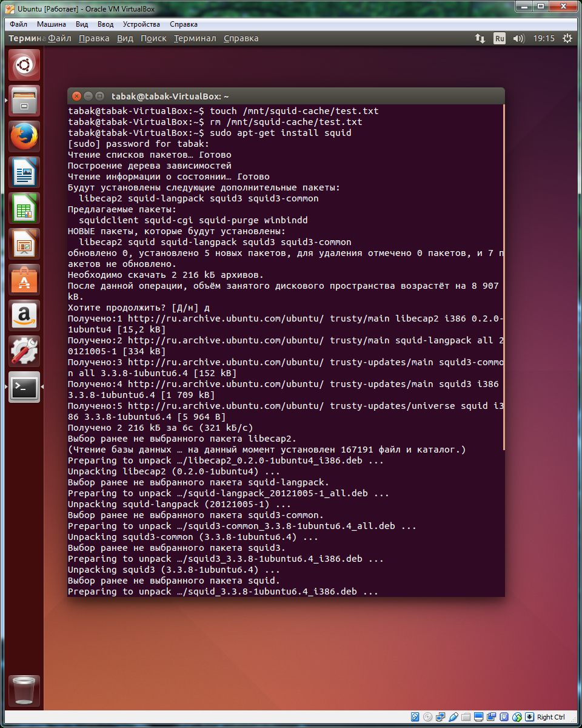Click VirtualBox window title bar icon
This screenshot has width=582, height=728.
(x=10, y=8)
